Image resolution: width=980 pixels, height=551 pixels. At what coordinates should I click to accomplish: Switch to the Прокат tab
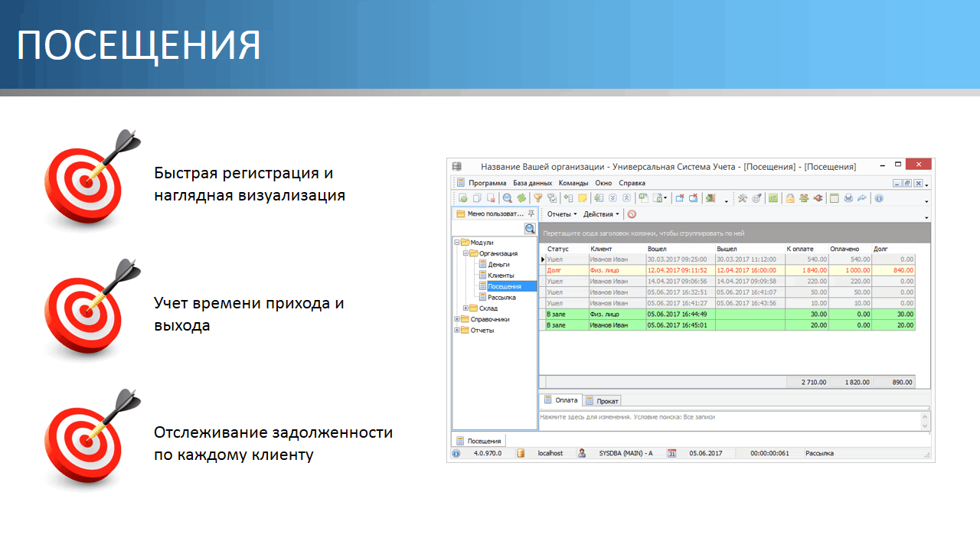[603, 400]
